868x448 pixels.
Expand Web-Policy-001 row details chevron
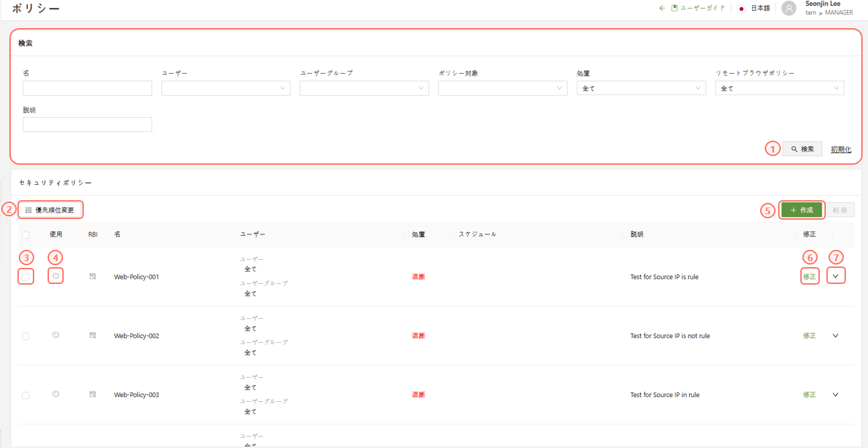pyautogui.click(x=835, y=276)
